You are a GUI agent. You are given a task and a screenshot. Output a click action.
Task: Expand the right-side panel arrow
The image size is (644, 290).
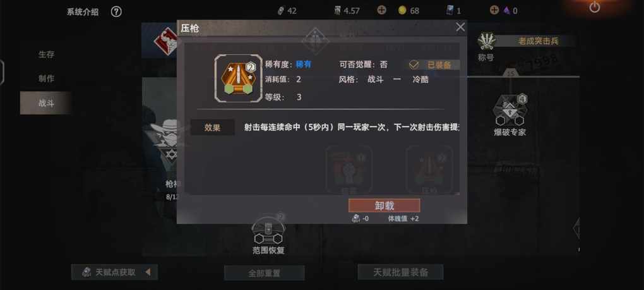click(x=576, y=228)
